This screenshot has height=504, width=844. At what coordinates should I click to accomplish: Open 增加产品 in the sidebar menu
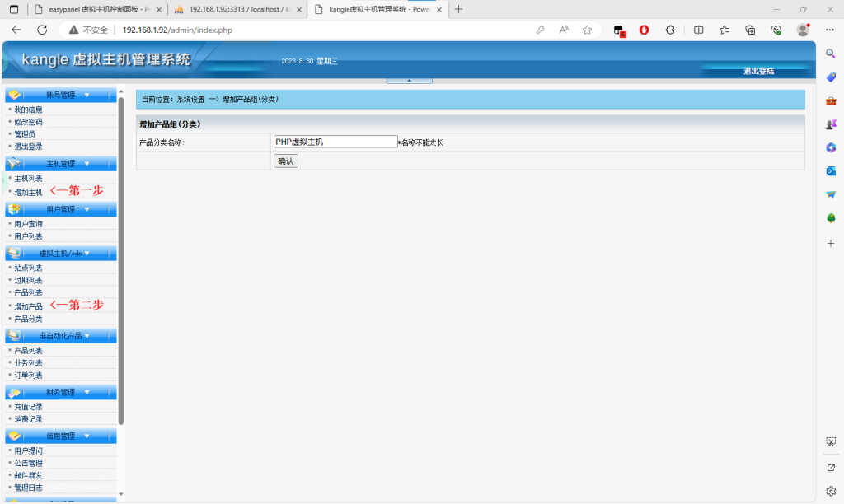tap(28, 306)
